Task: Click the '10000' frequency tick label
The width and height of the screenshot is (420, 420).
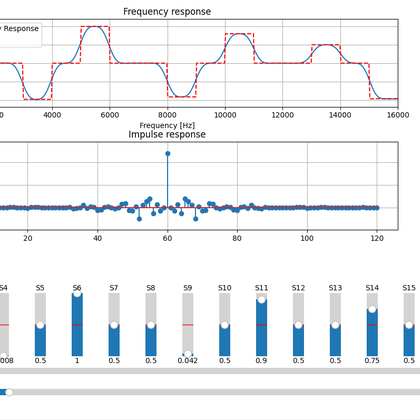Action: 225,115
